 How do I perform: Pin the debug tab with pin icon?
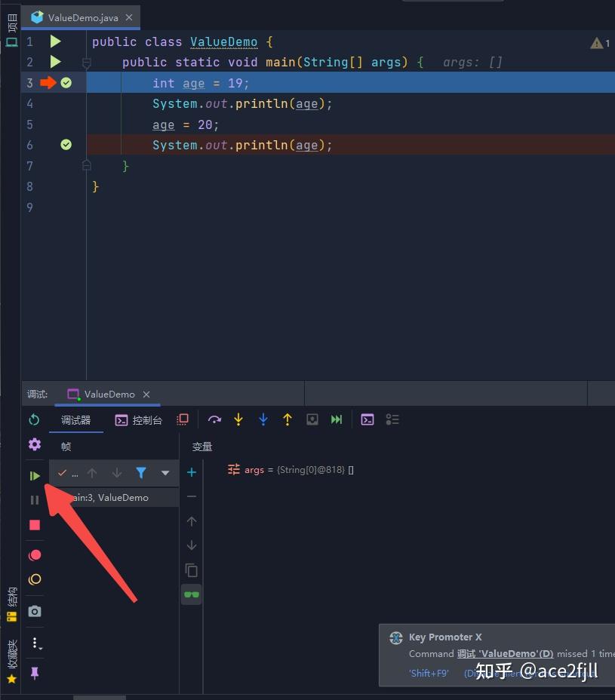[35, 673]
